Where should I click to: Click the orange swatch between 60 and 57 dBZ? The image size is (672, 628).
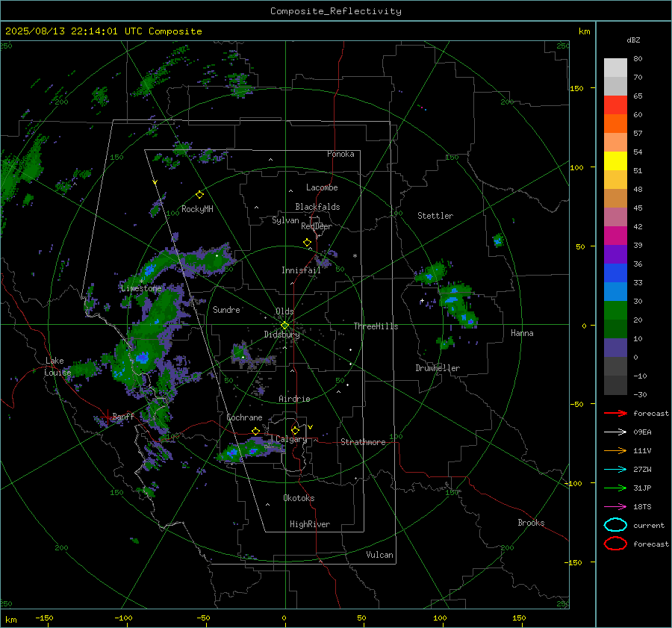615,124
